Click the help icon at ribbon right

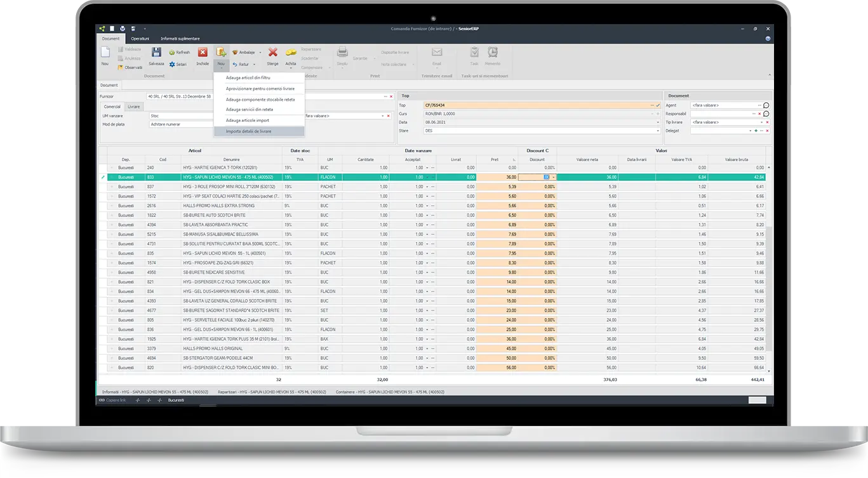click(768, 39)
